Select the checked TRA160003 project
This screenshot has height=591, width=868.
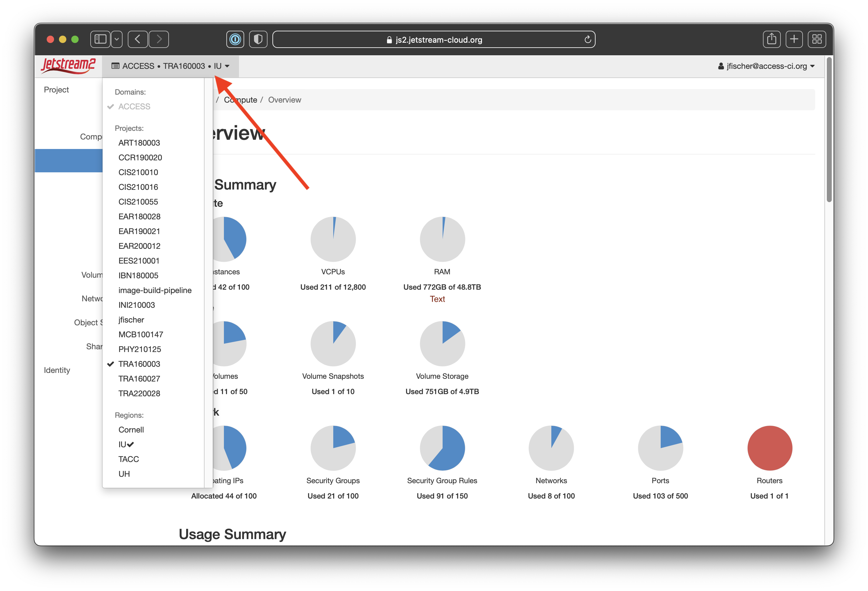[x=139, y=364]
